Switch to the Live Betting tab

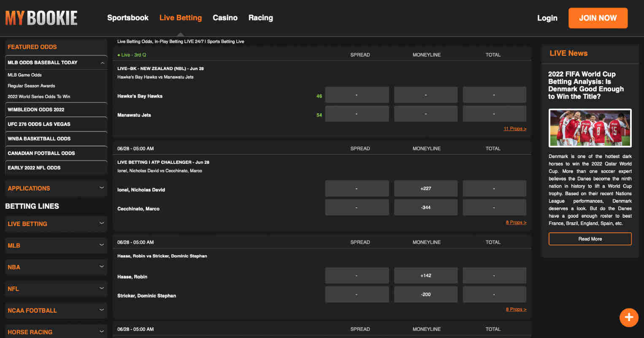point(181,18)
